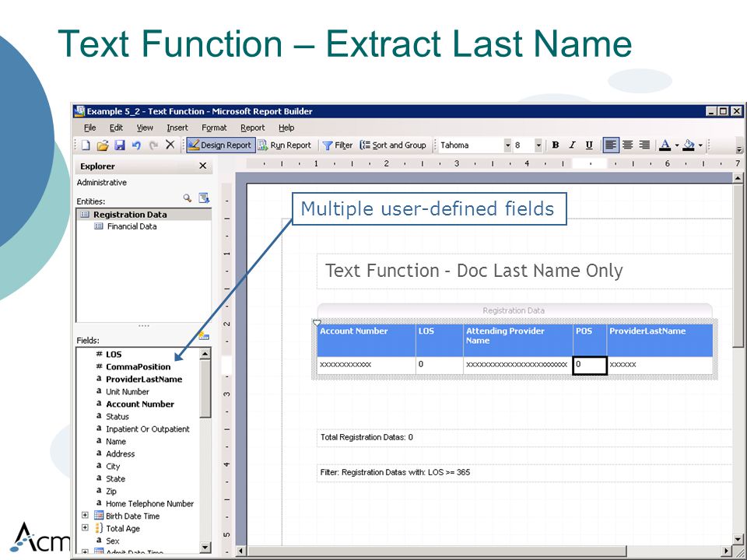Open Sort and Group
747x560 pixels.
tap(393, 145)
